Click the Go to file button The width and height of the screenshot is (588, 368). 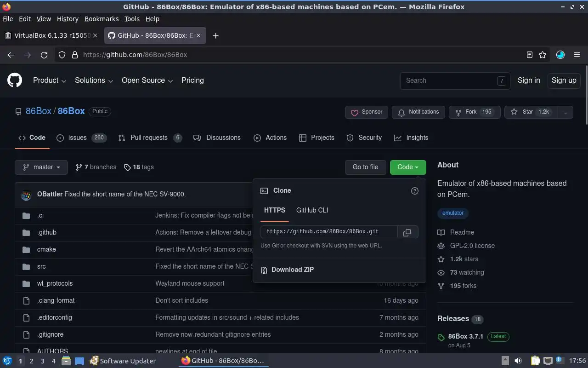pos(365,167)
